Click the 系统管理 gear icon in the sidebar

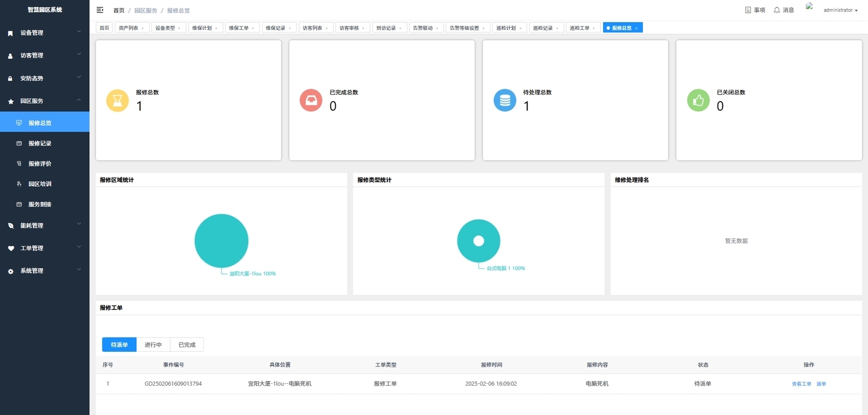tap(10, 271)
